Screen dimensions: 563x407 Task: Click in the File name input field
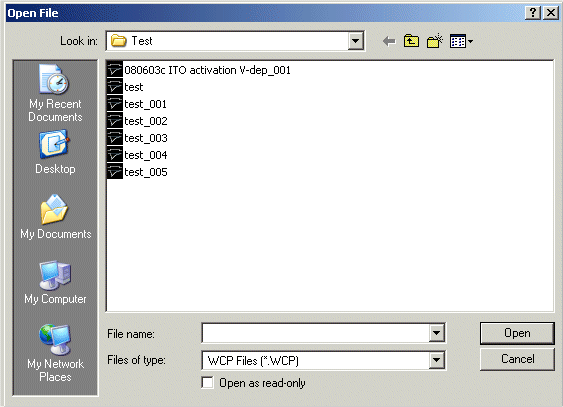[x=316, y=333]
